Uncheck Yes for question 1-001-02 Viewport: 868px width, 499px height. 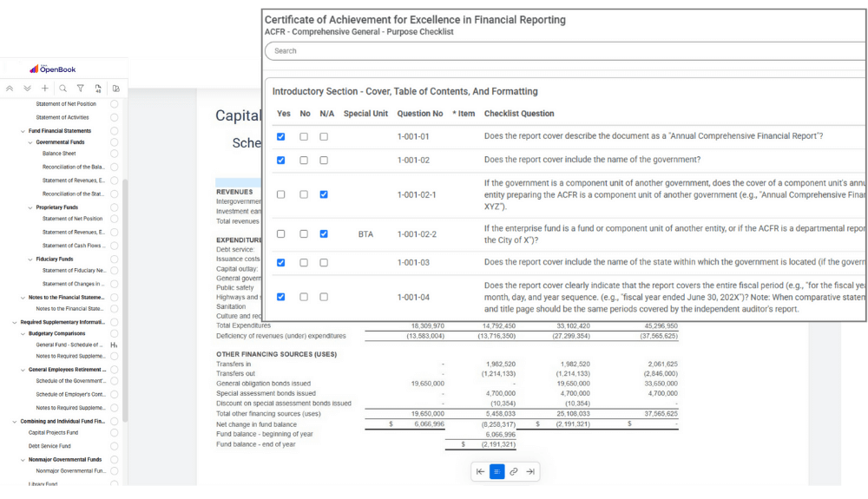(281, 161)
